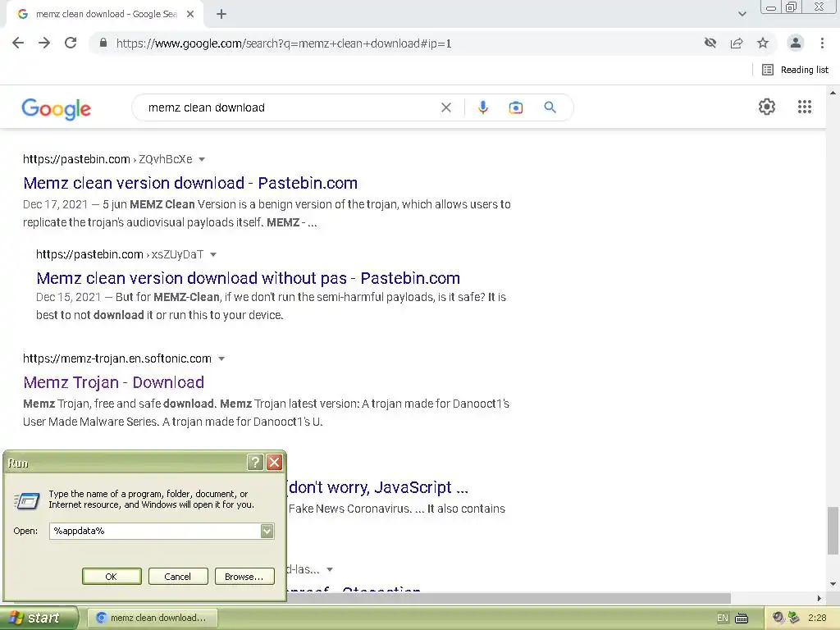Open the tab search chevron in the title bar
This screenshot has width=840, height=630.
coord(742,14)
